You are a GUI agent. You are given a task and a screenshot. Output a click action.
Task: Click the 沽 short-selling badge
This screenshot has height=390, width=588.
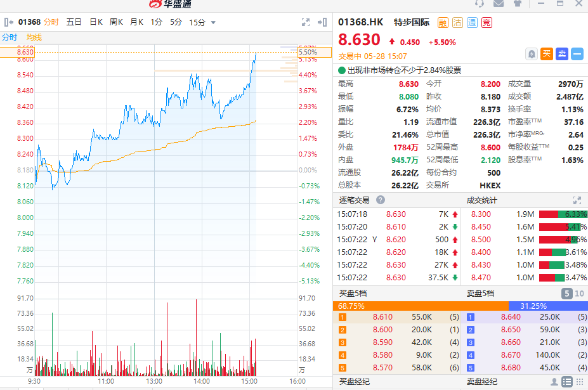click(x=457, y=22)
